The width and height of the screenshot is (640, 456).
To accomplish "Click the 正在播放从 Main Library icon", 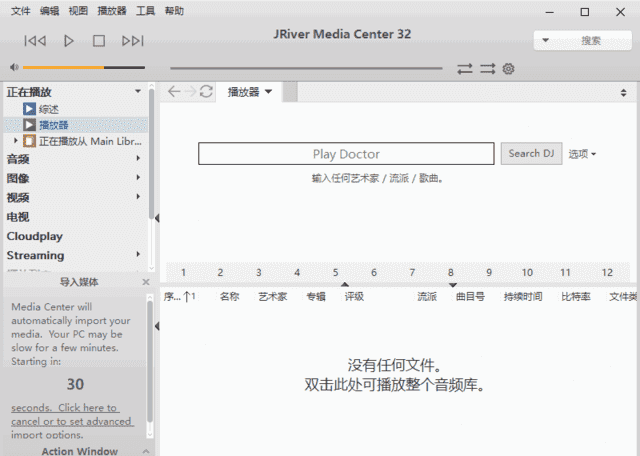I will point(29,141).
